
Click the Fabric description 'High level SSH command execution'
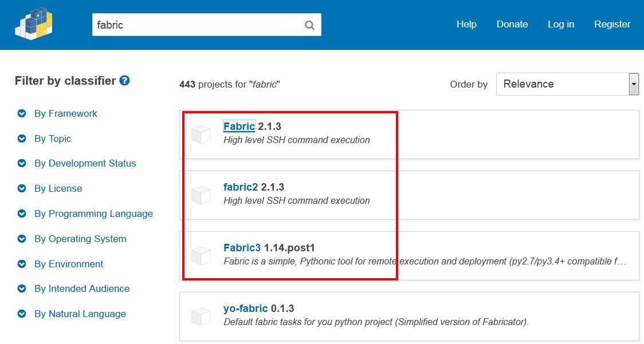click(297, 140)
